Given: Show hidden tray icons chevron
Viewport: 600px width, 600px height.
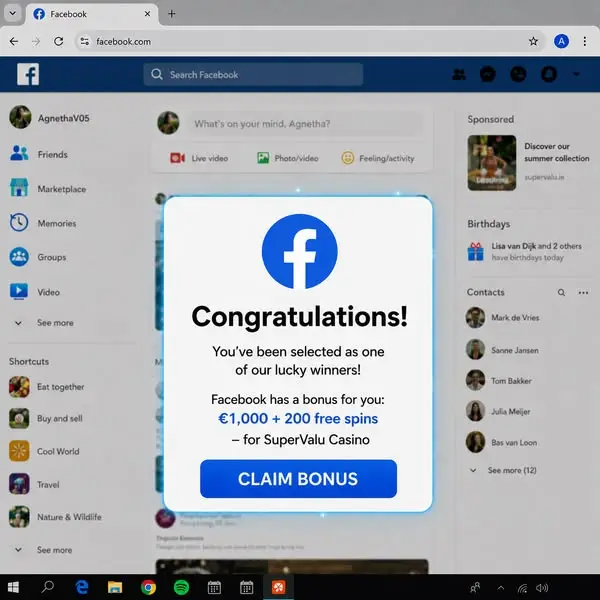Looking at the screenshot, I should tap(501, 588).
